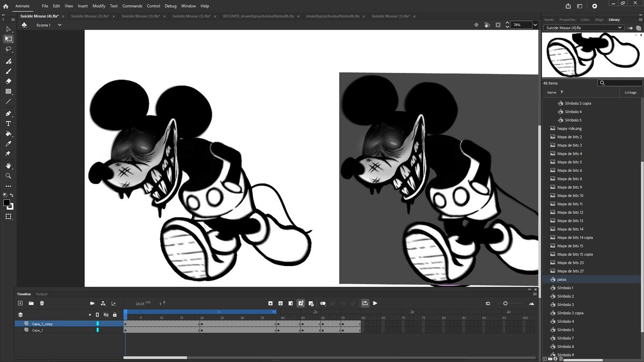Open the Modify menu

click(98, 6)
